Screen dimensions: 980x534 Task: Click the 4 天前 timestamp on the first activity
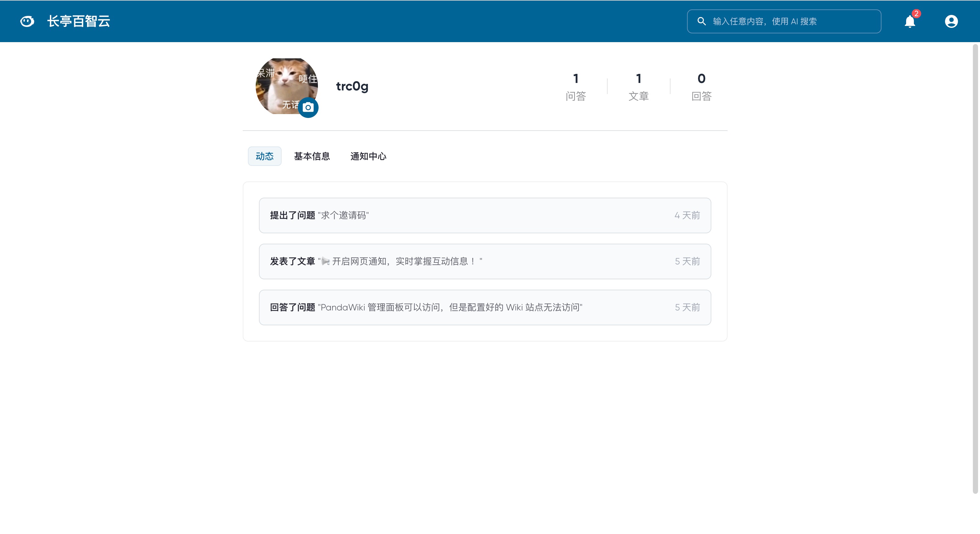[687, 215]
